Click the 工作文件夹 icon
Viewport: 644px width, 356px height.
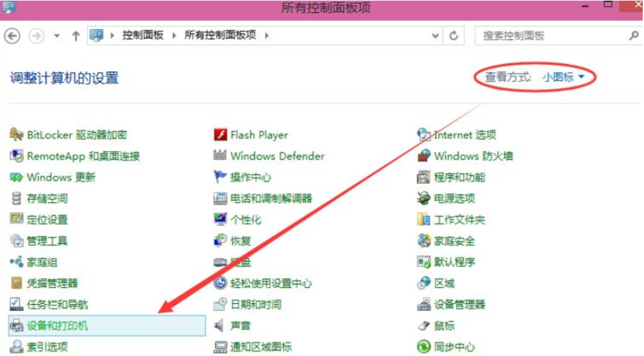coord(424,219)
